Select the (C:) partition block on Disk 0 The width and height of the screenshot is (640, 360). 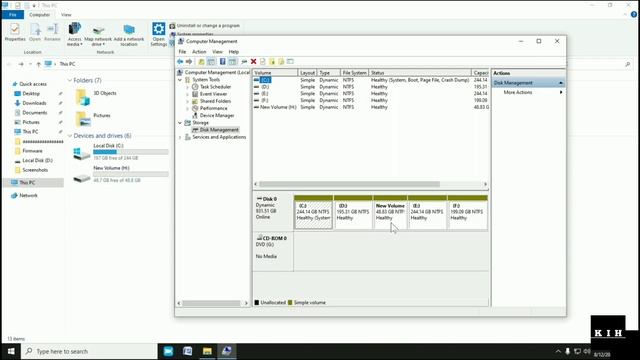pyautogui.click(x=313, y=212)
